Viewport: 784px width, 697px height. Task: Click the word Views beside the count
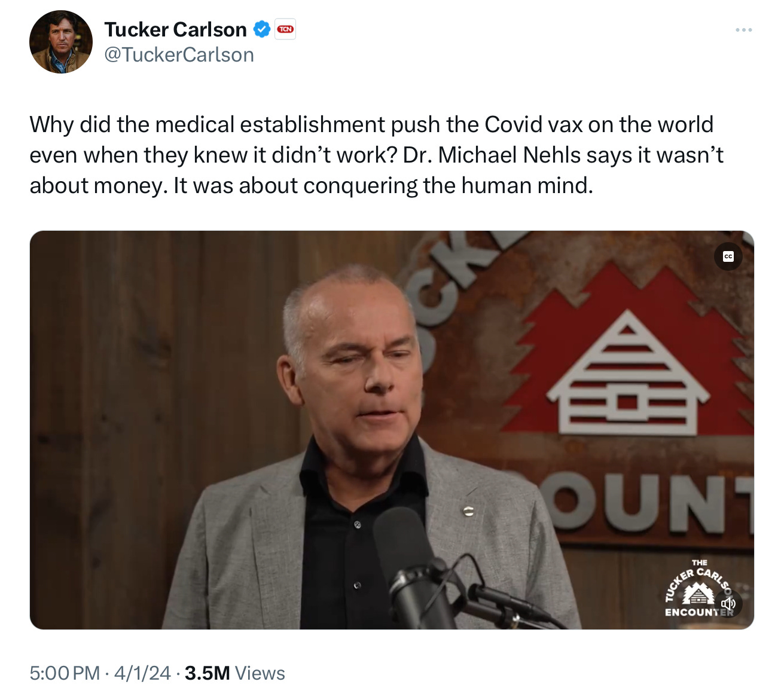[260, 673]
